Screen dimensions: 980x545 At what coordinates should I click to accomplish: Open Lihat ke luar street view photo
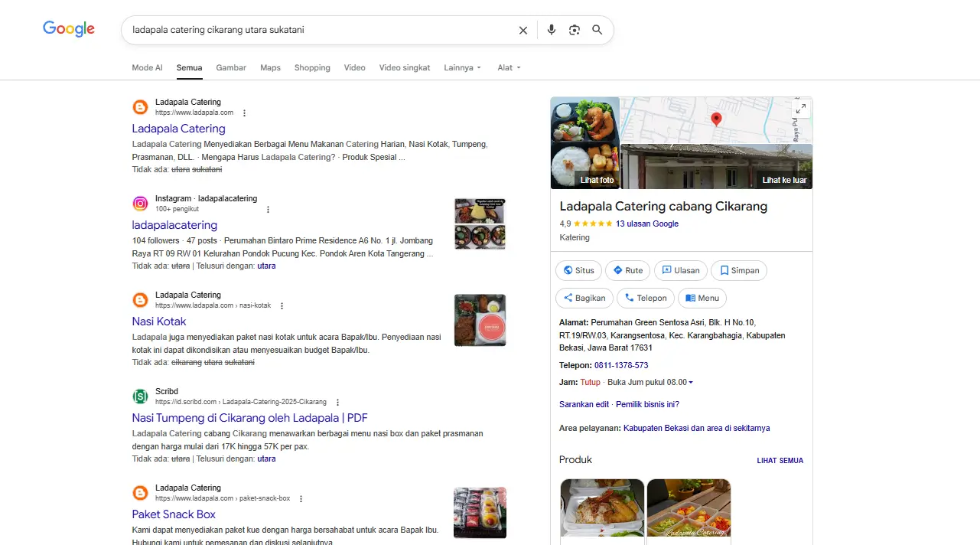point(717,166)
